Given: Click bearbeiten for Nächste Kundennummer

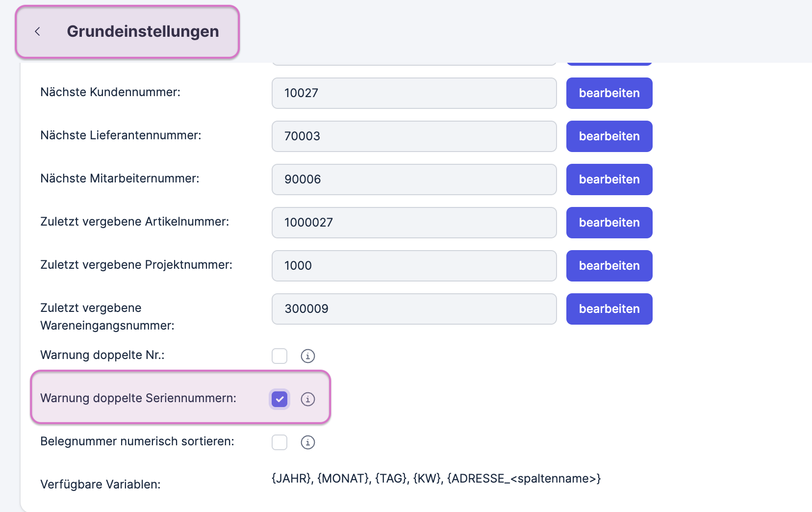Looking at the screenshot, I should [x=609, y=93].
